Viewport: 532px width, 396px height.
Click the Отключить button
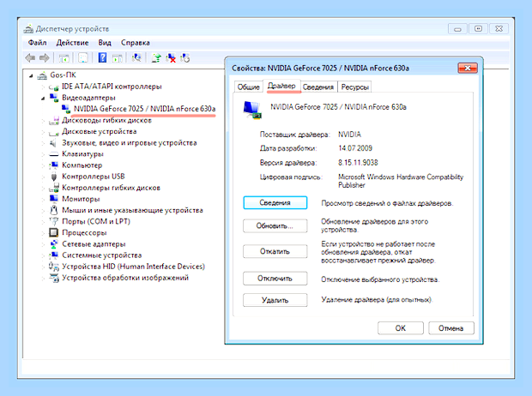click(x=275, y=279)
